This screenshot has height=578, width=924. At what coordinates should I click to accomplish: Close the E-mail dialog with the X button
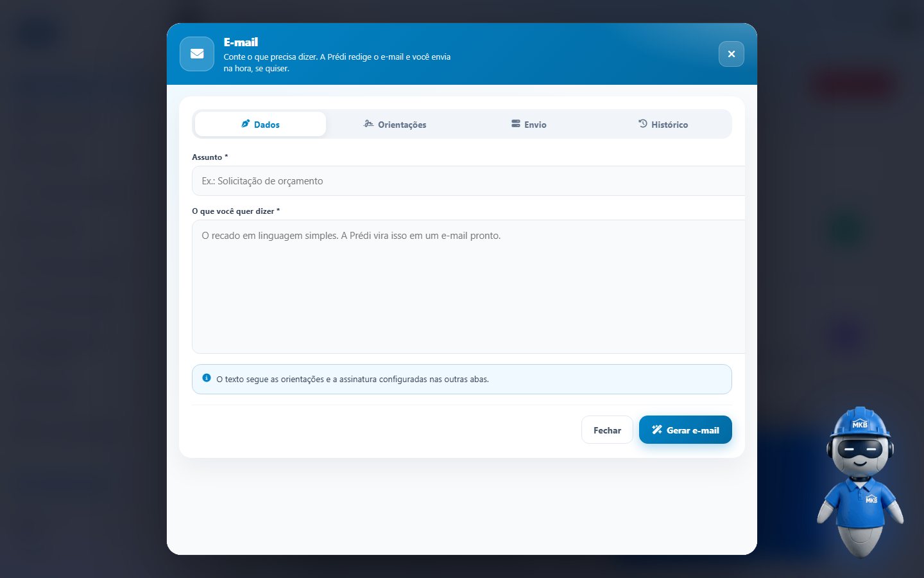tap(732, 54)
